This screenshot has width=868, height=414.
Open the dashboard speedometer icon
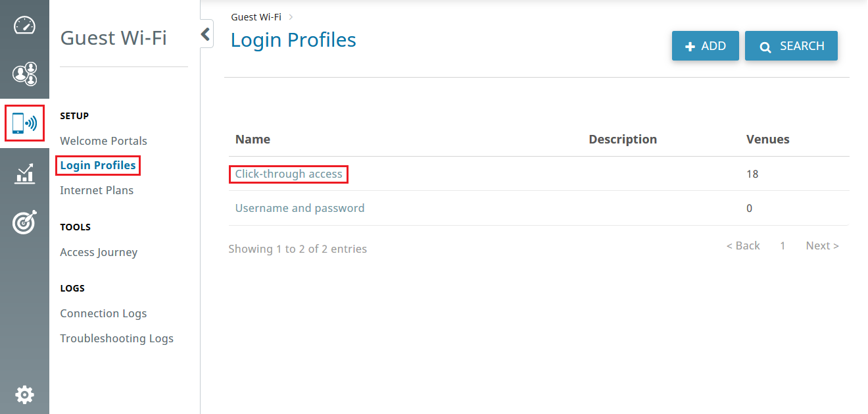[24, 25]
